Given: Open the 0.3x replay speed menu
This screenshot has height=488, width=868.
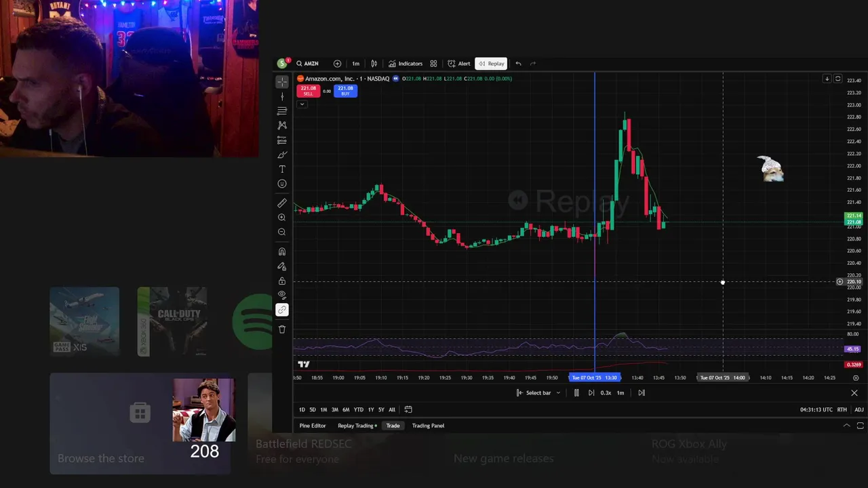Looking at the screenshot, I should (606, 392).
